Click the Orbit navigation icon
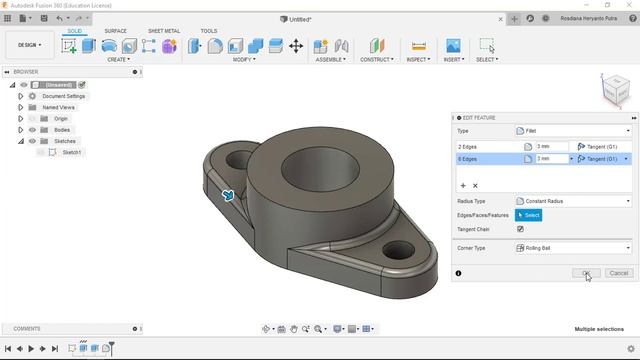 pos(266,329)
